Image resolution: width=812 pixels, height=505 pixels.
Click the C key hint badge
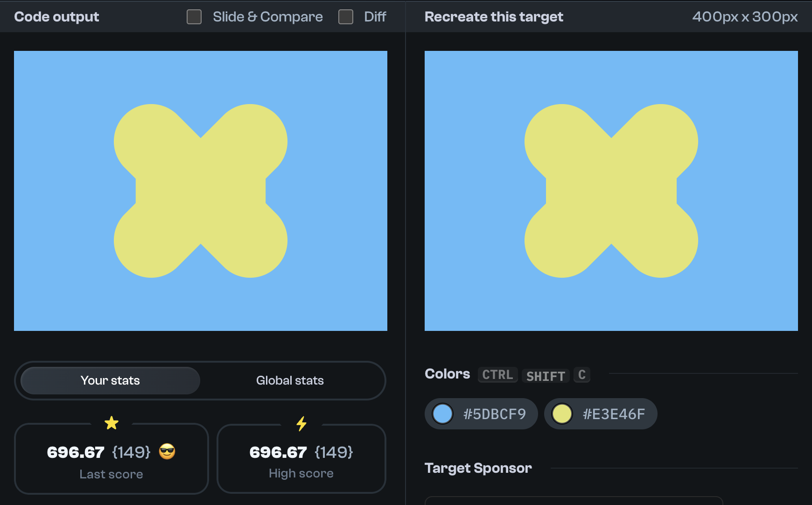click(x=582, y=375)
